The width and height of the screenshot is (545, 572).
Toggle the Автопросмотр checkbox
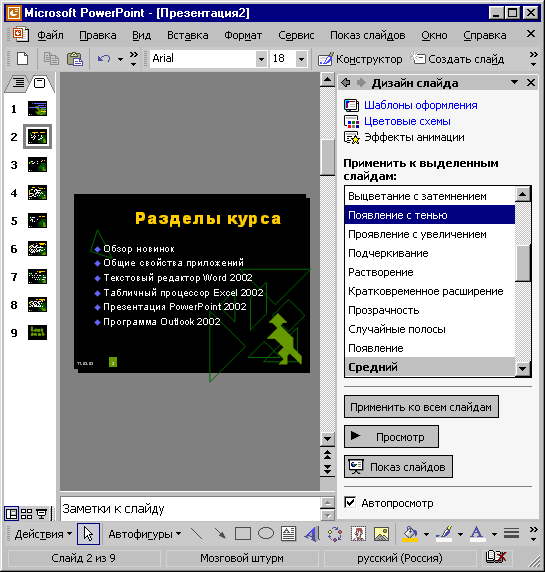tap(350, 503)
